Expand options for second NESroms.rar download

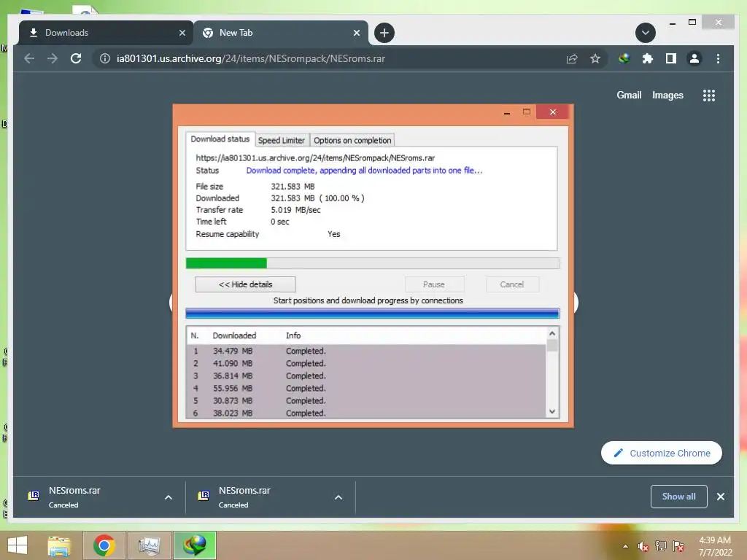point(338,497)
